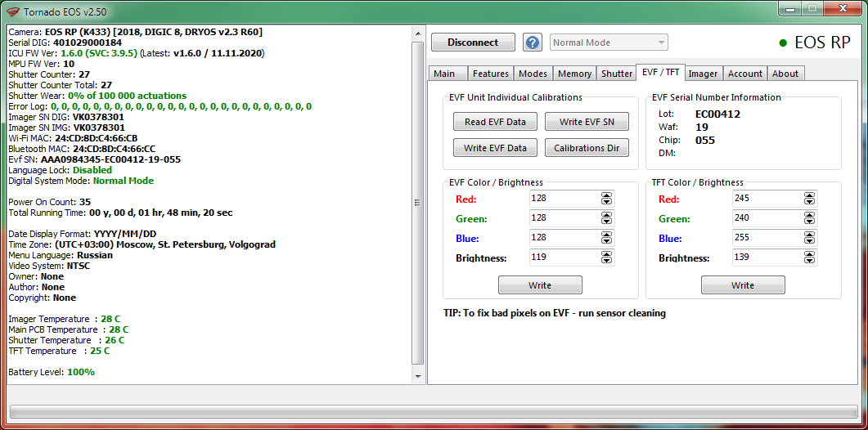Click Write EVF Data button
The width and height of the screenshot is (868, 430).
point(495,148)
